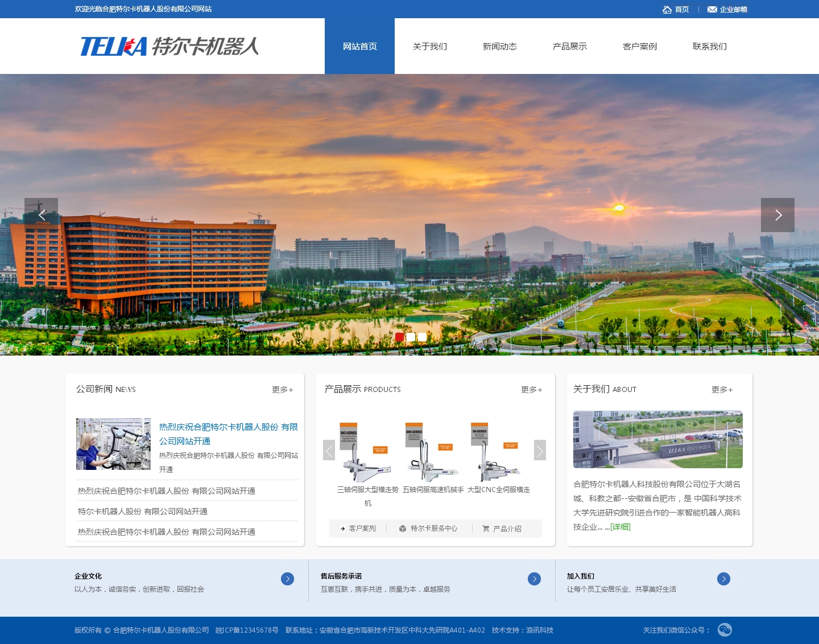819x644 pixels.
Task: Expand About section with 更多+
Action: coord(722,390)
